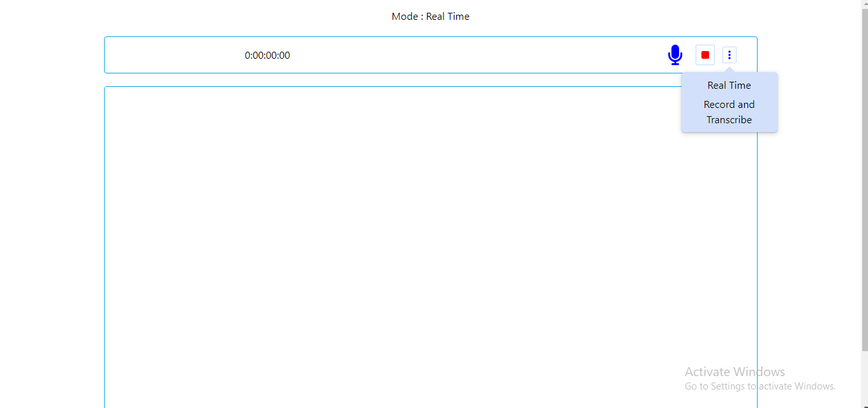
Task: Click the Mode : Real Time label
Action: (x=431, y=17)
